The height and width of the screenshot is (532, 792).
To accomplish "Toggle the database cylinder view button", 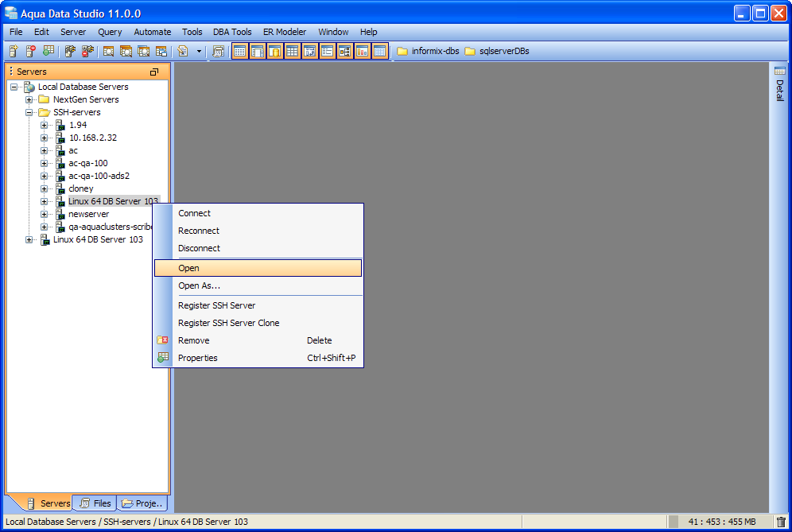I will tap(275, 51).
